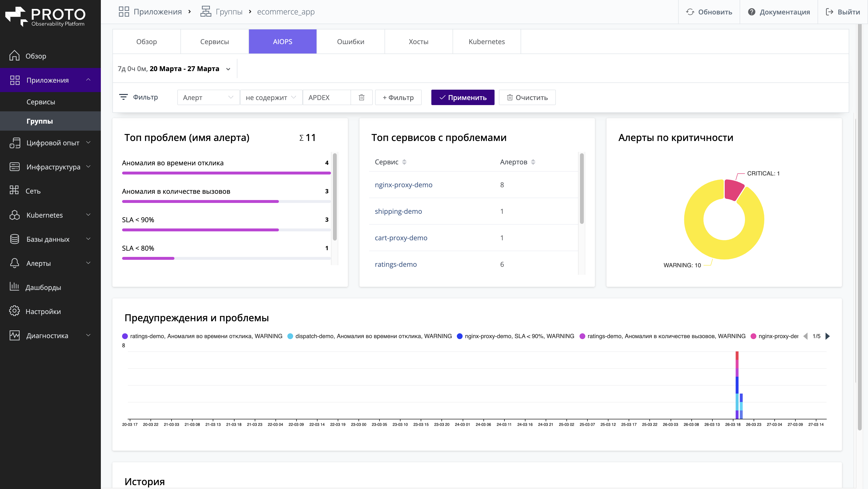
Task: Switch to the Ошибки tab
Action: [x=351, y=41]
